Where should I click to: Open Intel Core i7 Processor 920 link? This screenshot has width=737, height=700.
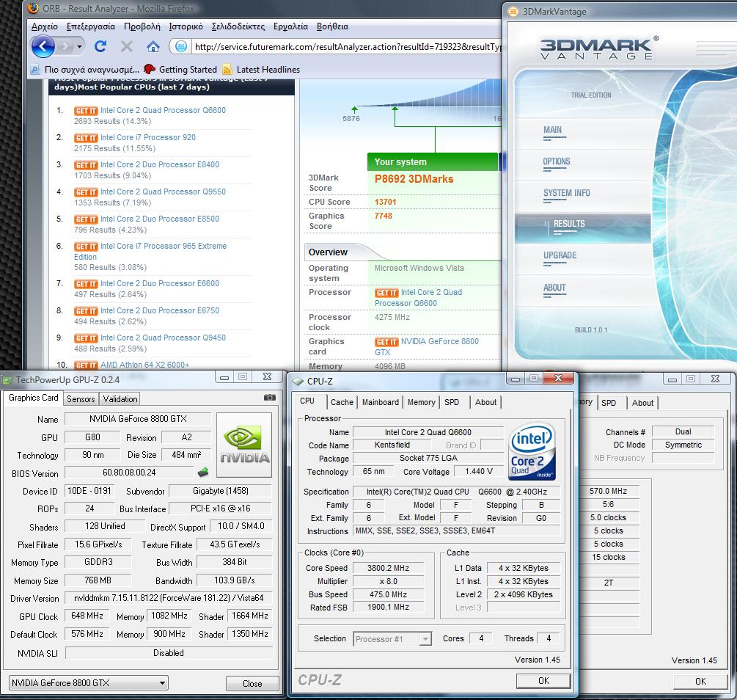[x=148, y=137]
